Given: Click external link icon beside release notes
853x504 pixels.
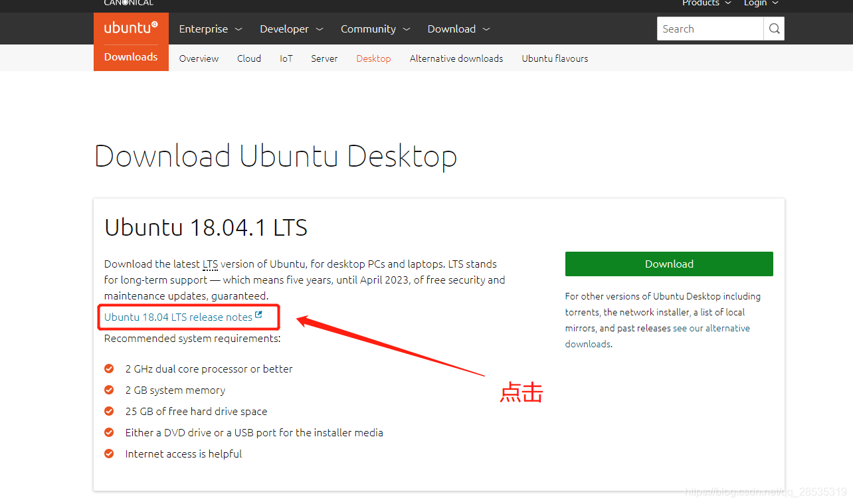Looking at the screenshot, I should (x=258, y=315).
